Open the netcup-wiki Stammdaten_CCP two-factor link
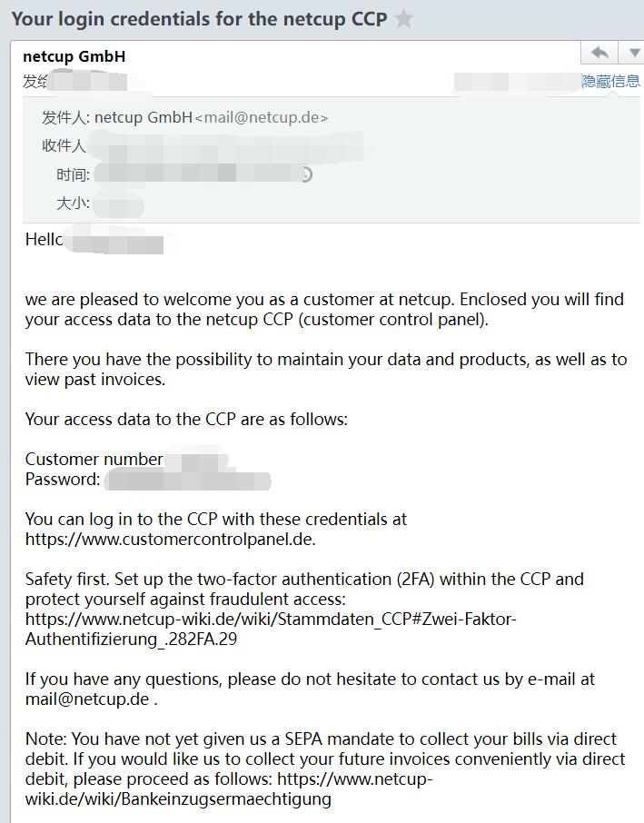644x823 pixels. (271, 629)
